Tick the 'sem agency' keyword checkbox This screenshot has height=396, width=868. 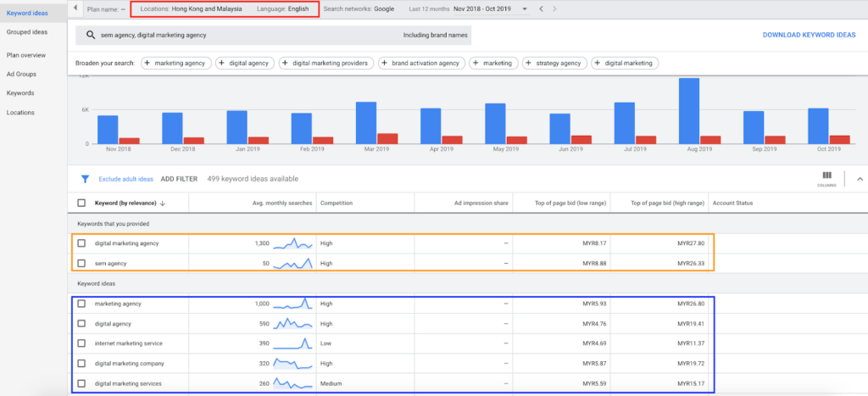pyautogui.click(x=81, y=263)
